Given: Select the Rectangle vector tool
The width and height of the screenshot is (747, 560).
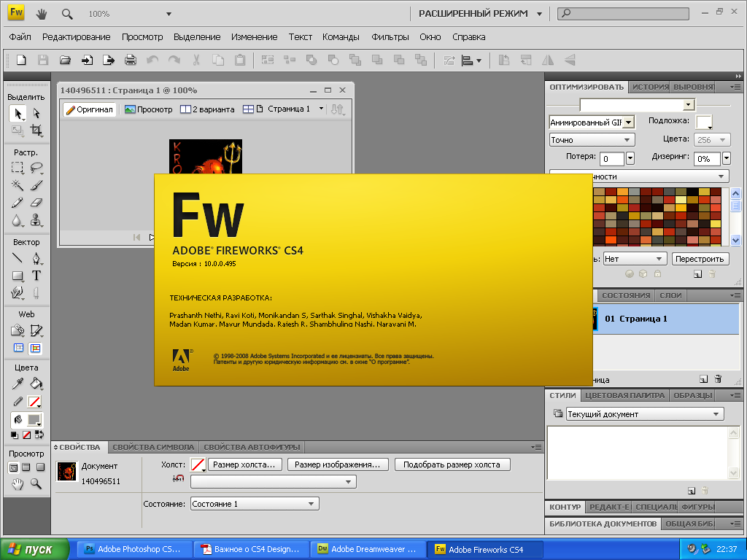Looking at the screenshot, I should (x=18, y=276).
